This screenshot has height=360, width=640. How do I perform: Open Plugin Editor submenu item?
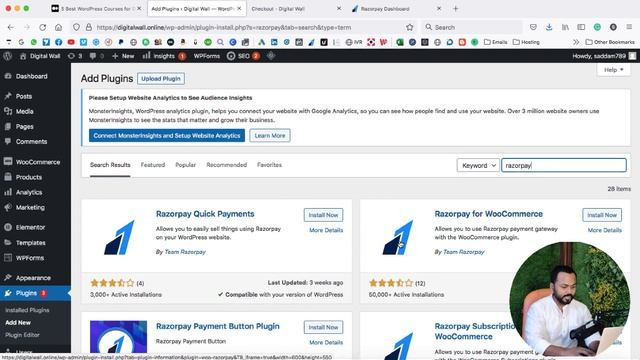[x=22, y=335]
